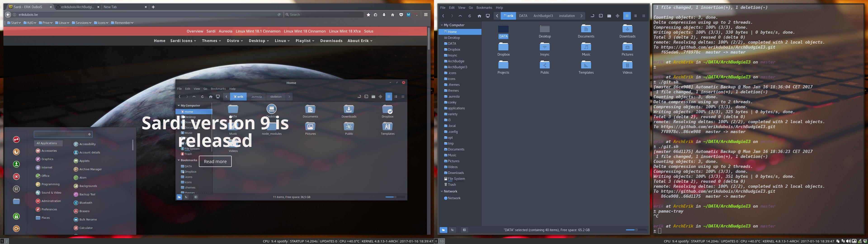868x244 pixels.
Task: Open the Edit menu in the right file manager
Action: click(452, 8)
